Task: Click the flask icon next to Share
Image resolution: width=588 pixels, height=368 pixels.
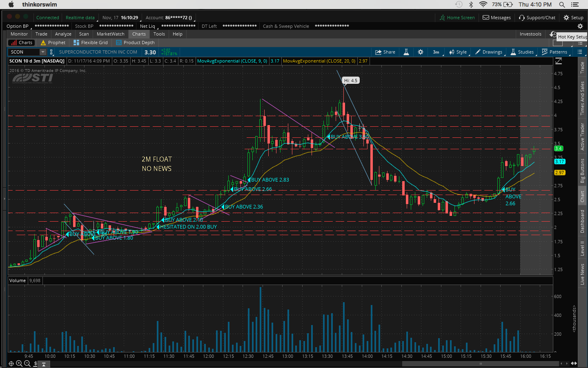Action: tap(406, 52)
